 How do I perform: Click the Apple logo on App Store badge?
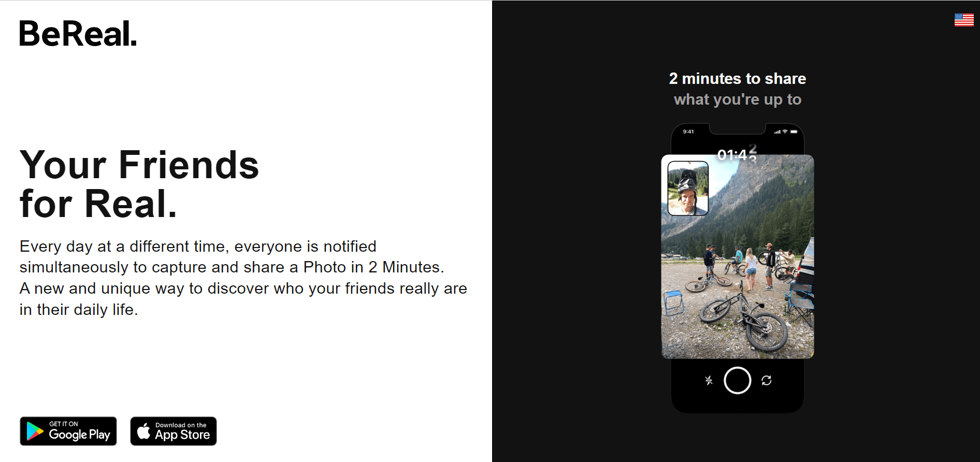(x=143, y=431)
